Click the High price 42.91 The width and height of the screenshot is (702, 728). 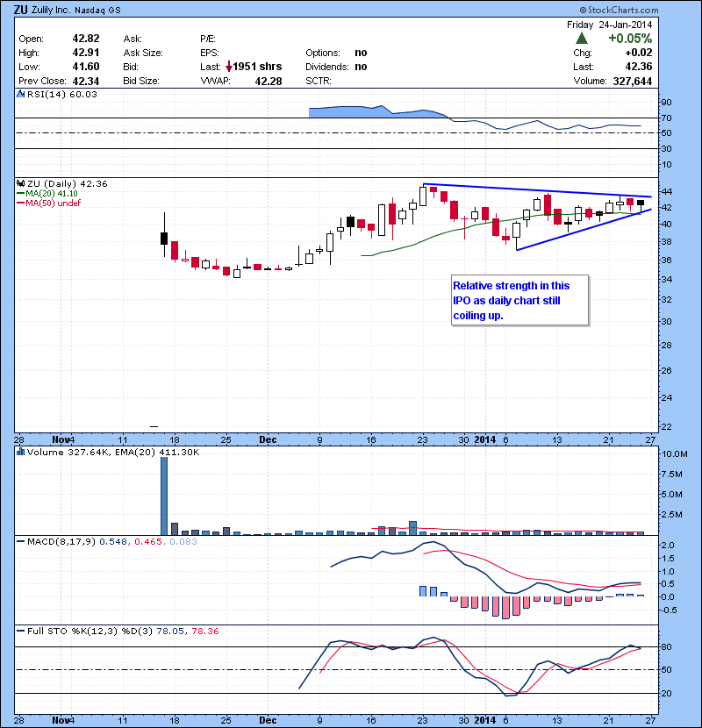click(x=86, y=53)
